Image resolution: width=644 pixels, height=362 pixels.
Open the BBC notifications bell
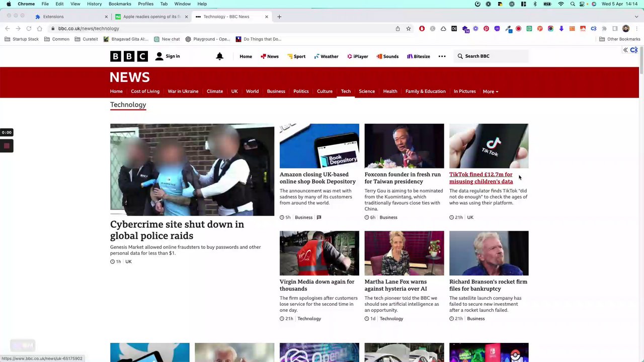tap(220, 56)
